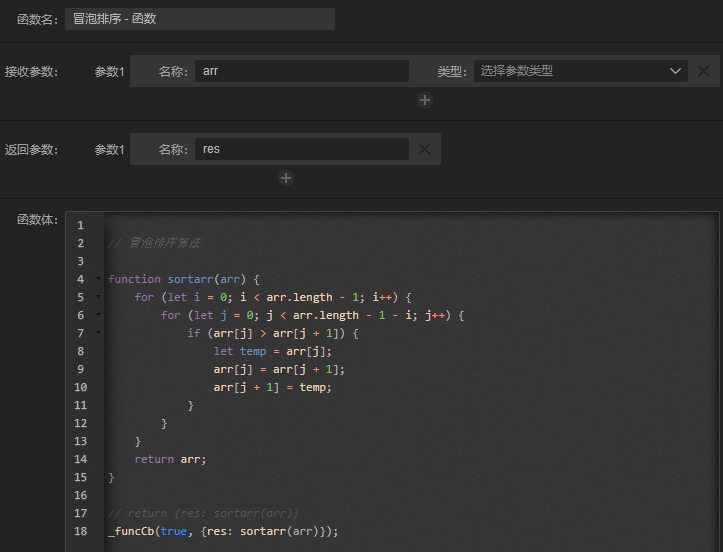The width and height of the screenshot is (723, 552).
Task: Click the _funcCb call on line 18
Action: (223, 531)
